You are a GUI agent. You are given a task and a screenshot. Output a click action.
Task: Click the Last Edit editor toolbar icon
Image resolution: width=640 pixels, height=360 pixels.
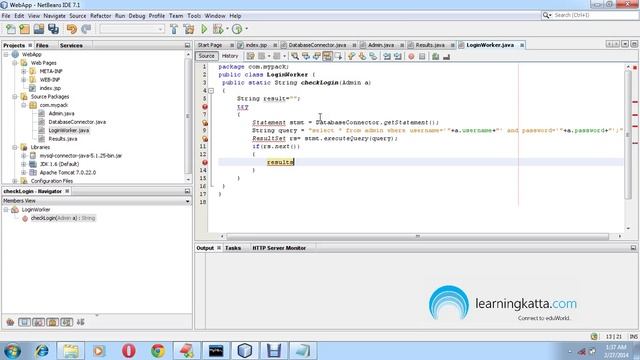tap(251, 56)
